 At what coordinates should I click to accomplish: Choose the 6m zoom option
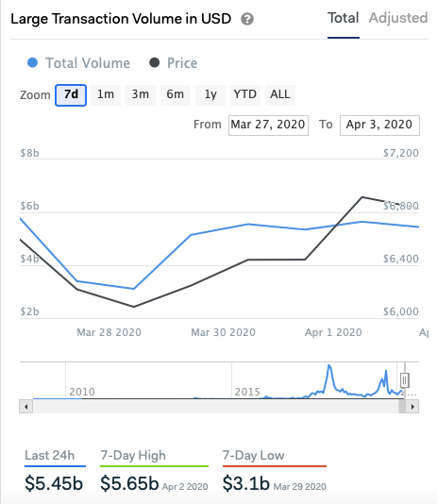coord(176,95)
